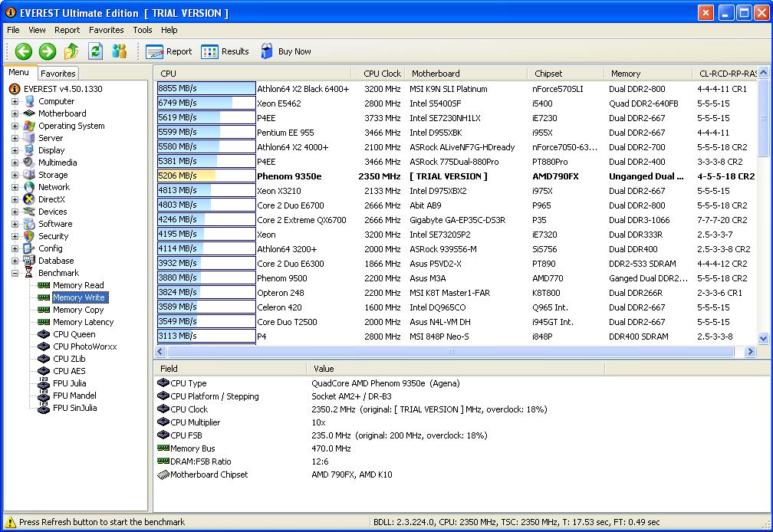Open the Favorites menu in menu bar
Image resolution: width=773 pixels, height=532 pixels.
tap(106, 30)
